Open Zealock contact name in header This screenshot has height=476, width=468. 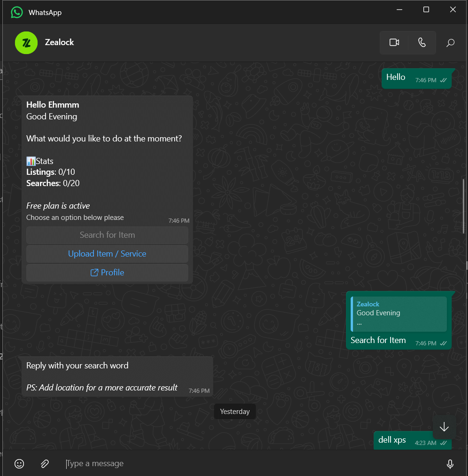pos(60,42)
